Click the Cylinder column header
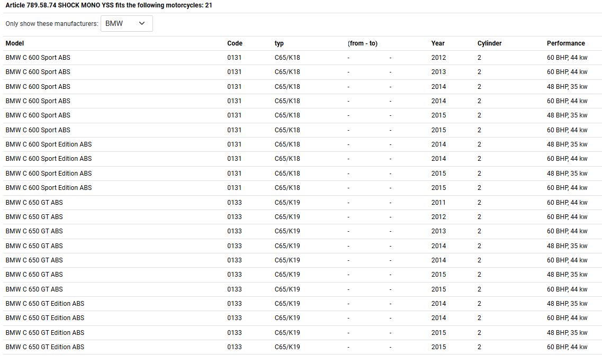The width and height of the screenshot is (602, 364). click(x=489, y=43)
